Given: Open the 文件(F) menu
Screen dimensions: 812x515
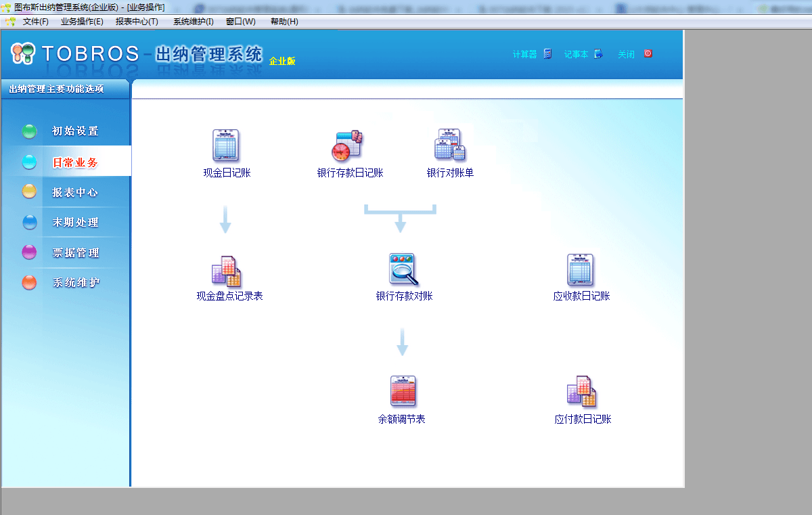Looking at the screenshot, I should point(35,22).
